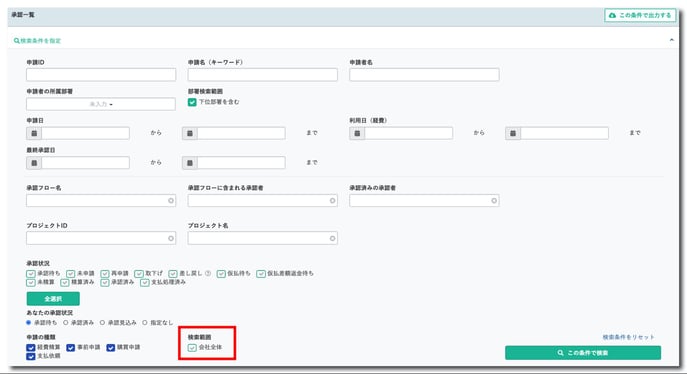Click the 承認一覧 page title

tap(23, 15)
